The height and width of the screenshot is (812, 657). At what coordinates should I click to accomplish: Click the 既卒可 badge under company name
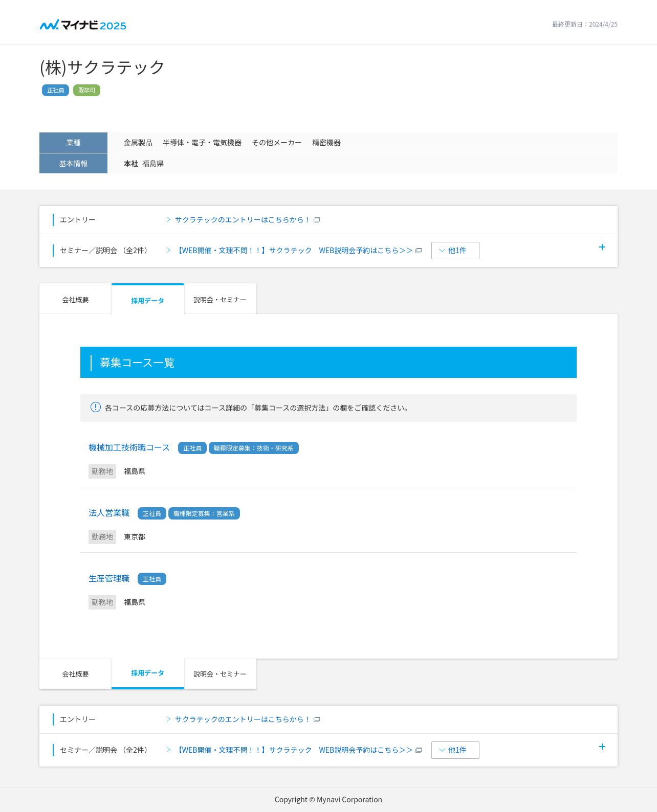(86, 91)
